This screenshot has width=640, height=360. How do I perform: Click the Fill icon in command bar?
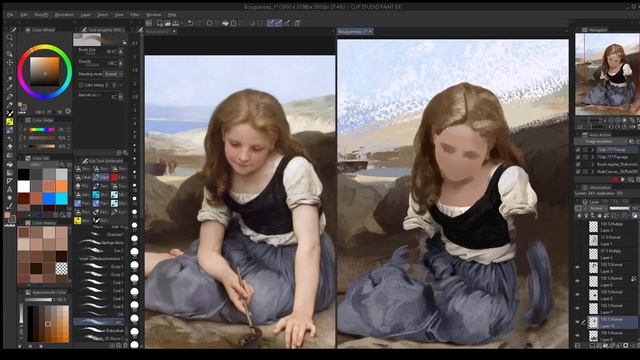pyautogui.click(x=225, y=23)
